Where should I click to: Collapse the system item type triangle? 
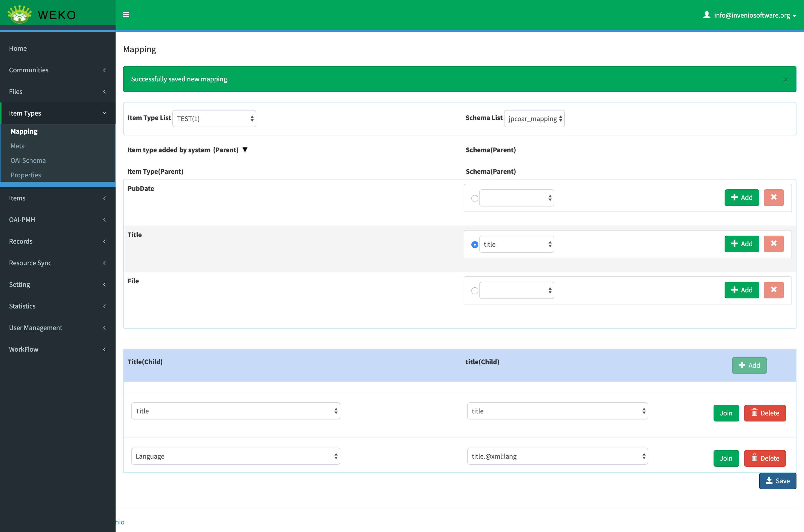coord(245,150)
